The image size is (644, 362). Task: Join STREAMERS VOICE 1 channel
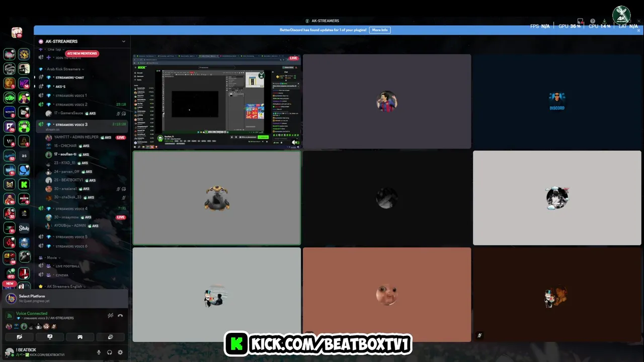[x=82, y=96]
